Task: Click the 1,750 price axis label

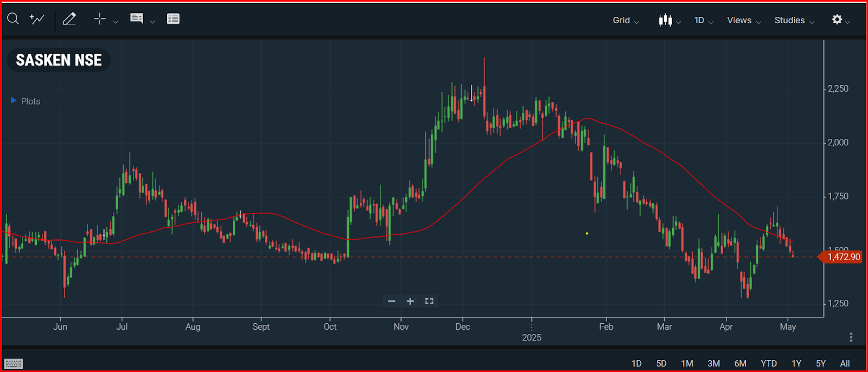Action: [838, 196]
